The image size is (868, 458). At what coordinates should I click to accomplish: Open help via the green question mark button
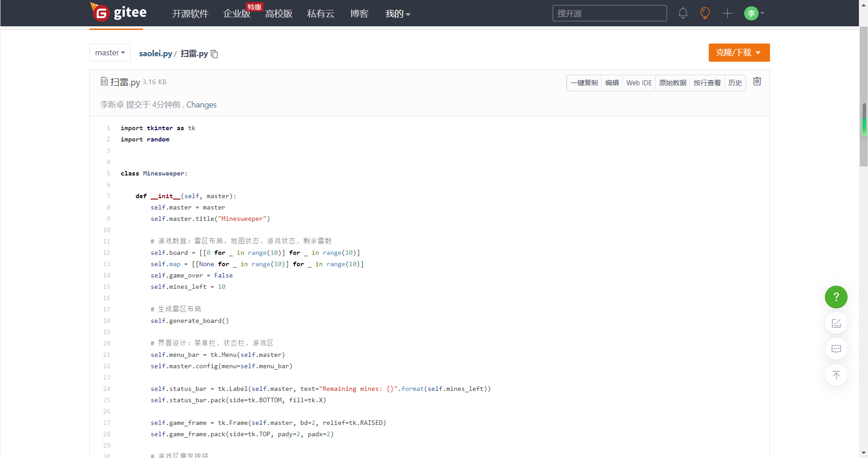(836, 297)
